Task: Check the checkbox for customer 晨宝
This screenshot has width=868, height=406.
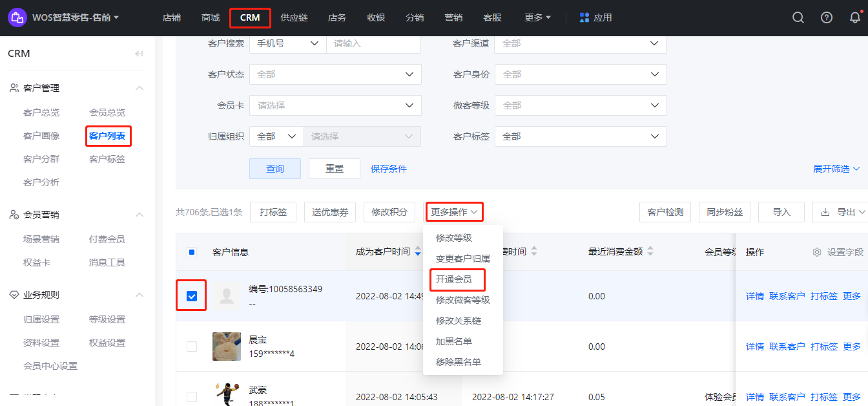Action: point(192,347)
